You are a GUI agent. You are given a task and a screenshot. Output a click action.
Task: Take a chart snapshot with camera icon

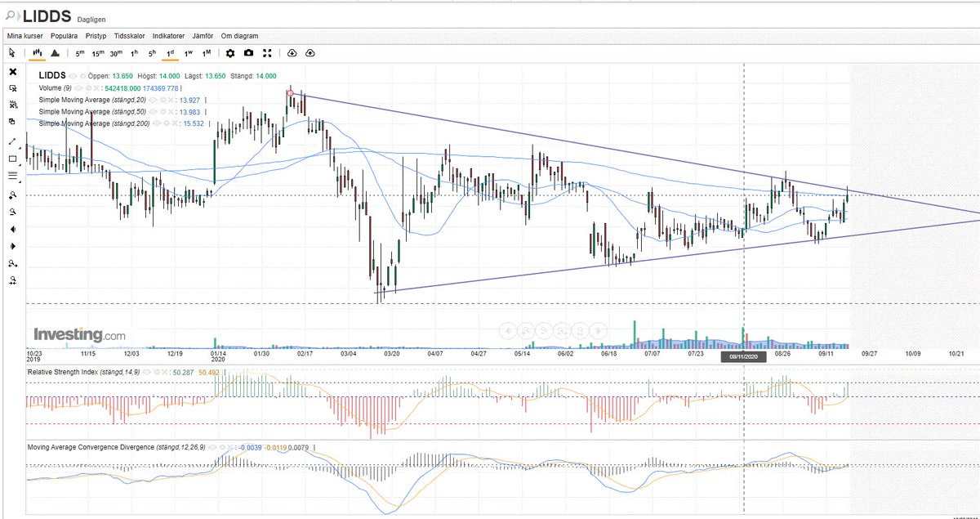248,53
